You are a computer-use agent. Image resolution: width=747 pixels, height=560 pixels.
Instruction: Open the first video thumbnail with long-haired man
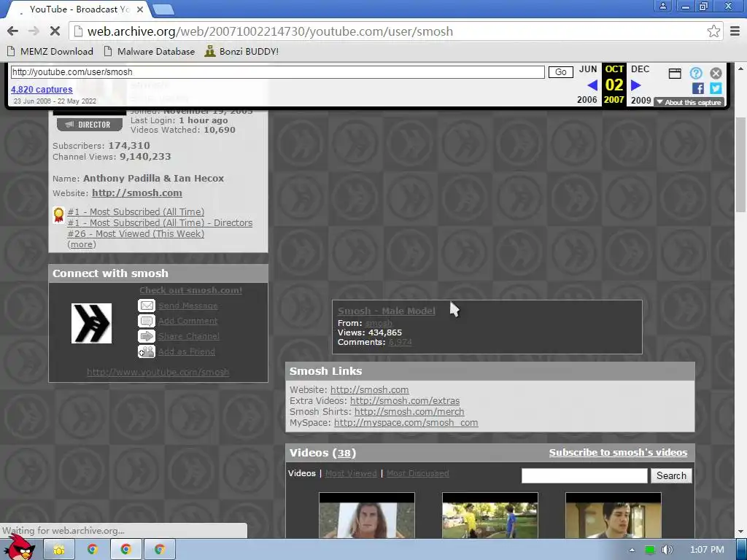[x=366, y=516]
